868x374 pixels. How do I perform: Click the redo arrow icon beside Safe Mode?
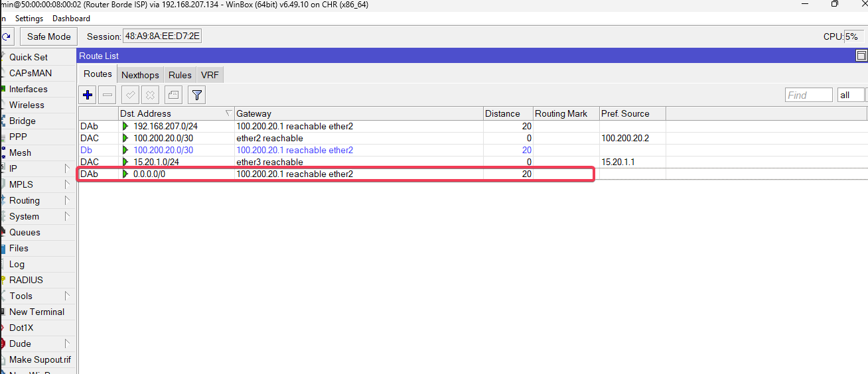click(6, 36)
